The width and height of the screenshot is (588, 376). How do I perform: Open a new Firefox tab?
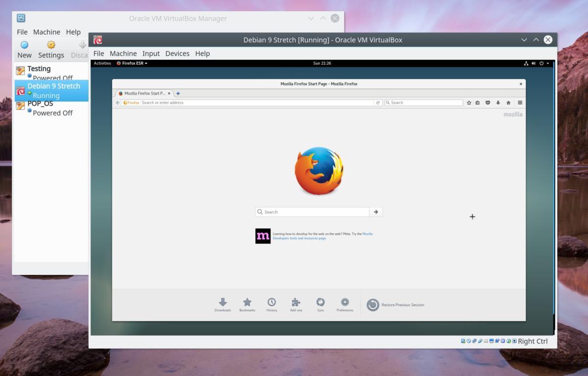(x=178, y=93)
